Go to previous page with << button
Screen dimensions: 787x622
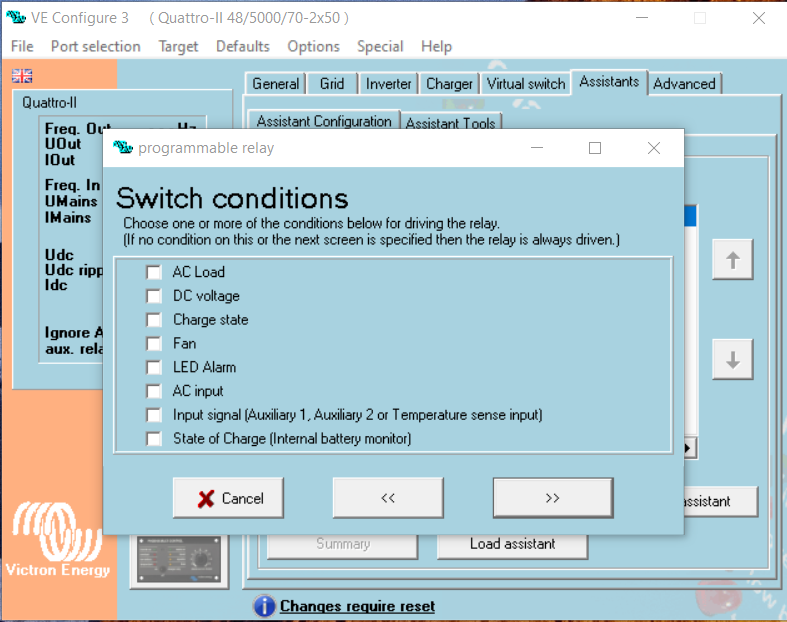388,498
